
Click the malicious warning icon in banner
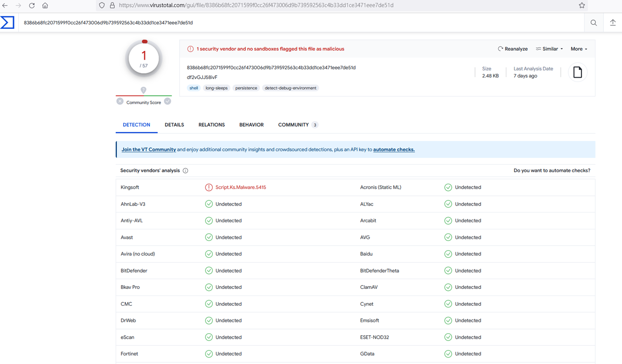tap(190, 49)
